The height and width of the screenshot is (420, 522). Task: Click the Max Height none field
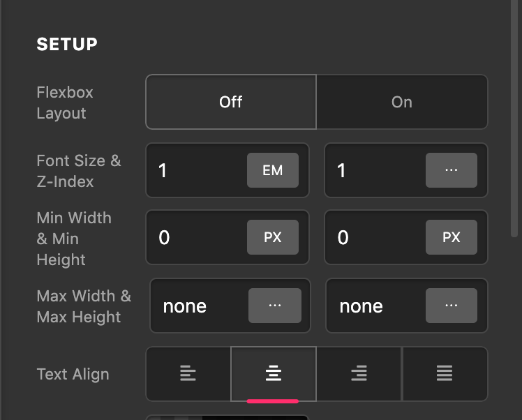pyautogui.click(x=375, y=306)
